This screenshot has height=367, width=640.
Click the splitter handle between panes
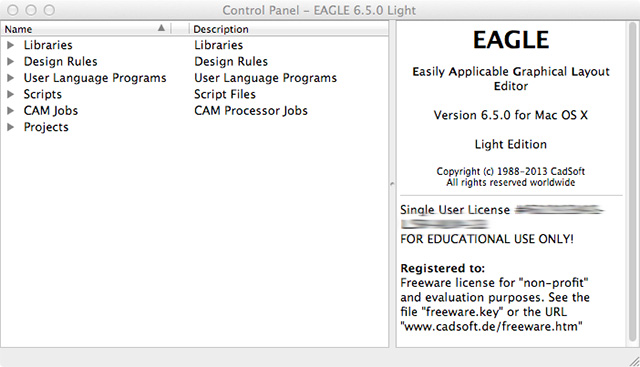392,184
